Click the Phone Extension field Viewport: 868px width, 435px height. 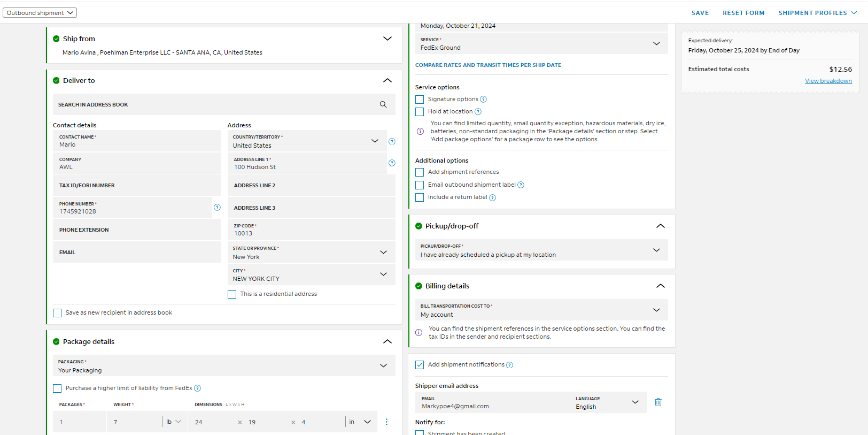137,230
